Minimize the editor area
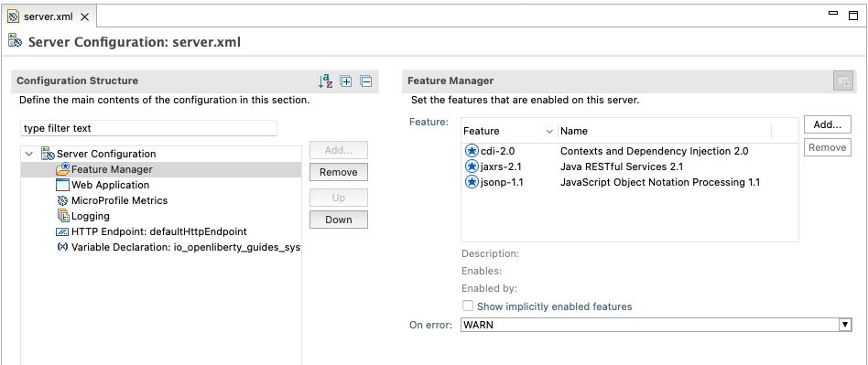The image size is (868, 365). coord(833,13)
